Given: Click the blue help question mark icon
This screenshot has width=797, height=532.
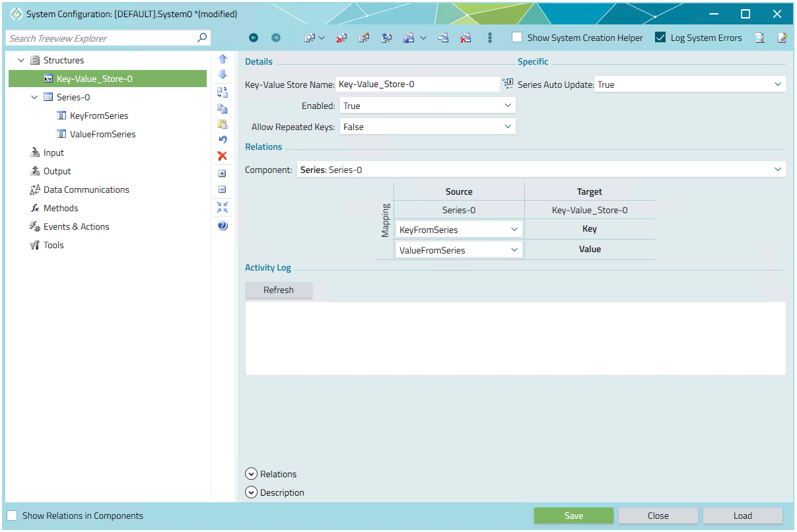Looking at the screenshot, I should pos(223,226).
